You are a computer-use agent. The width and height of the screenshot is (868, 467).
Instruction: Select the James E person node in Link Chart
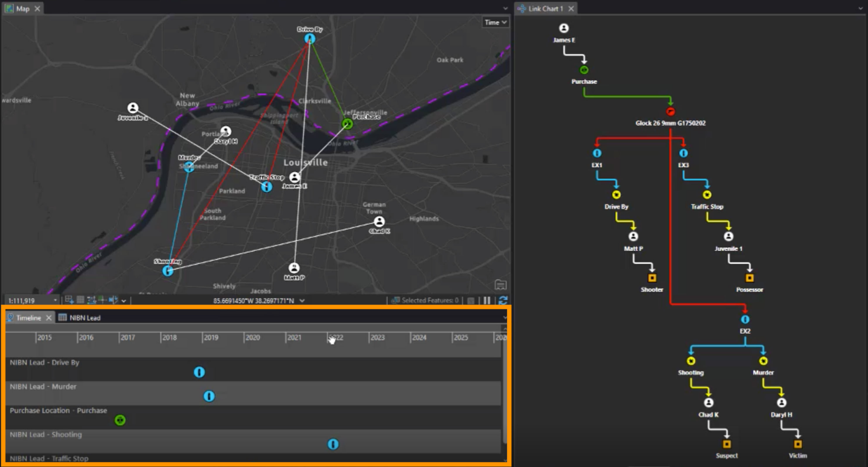point(564,28)
